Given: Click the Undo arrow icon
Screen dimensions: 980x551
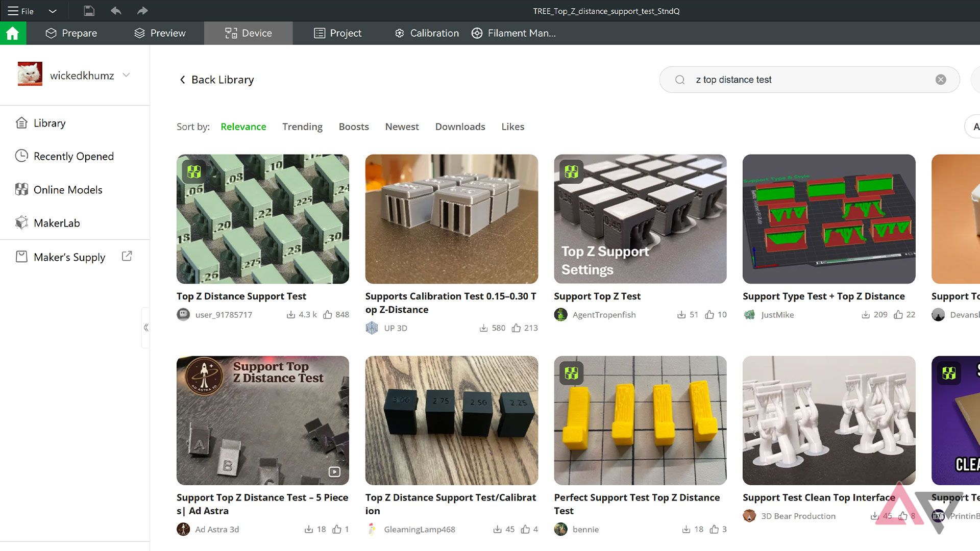Looking at the screenshot, I should tap(116, 11).
